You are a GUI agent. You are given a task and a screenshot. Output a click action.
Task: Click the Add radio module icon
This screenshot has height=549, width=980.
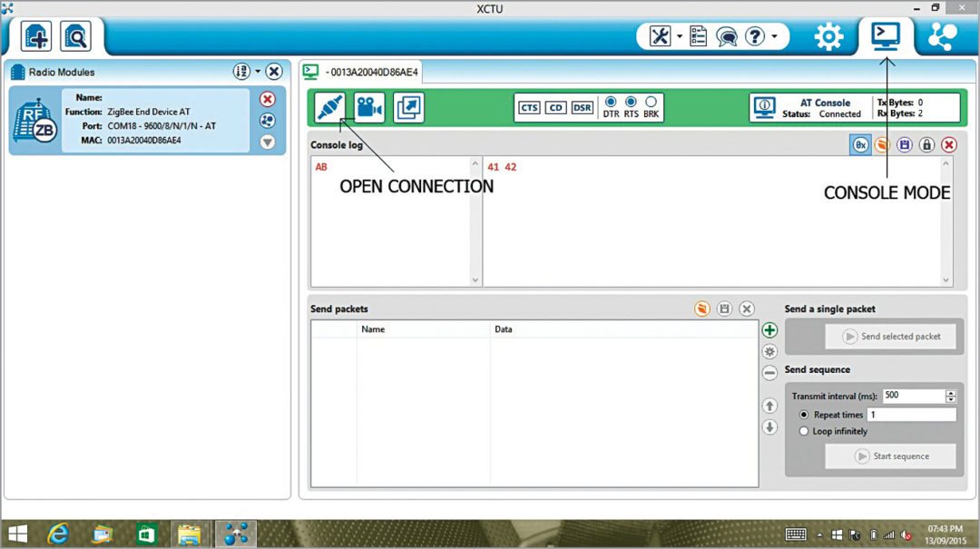(37, 37)
